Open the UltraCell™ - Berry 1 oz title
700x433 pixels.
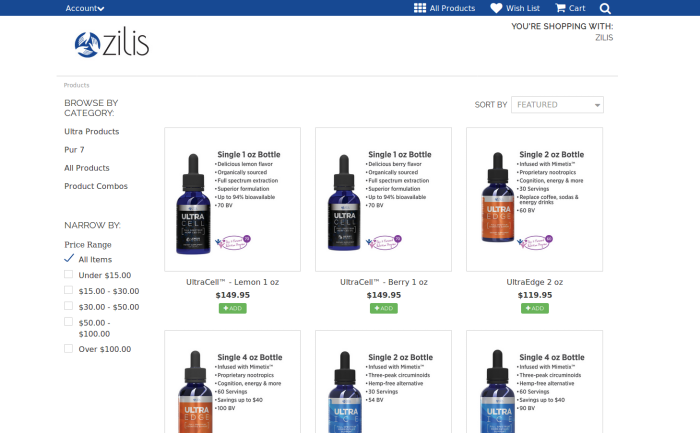[384, 282]
